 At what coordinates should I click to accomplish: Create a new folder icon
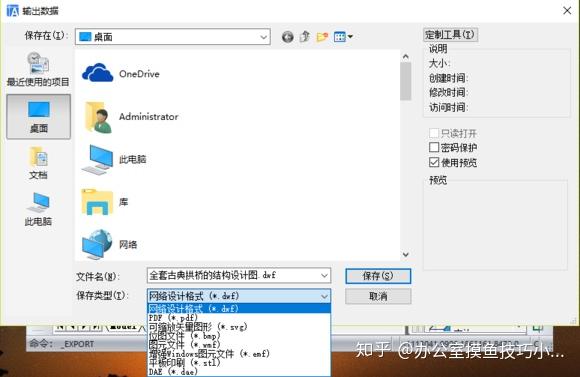coord(322,37)
